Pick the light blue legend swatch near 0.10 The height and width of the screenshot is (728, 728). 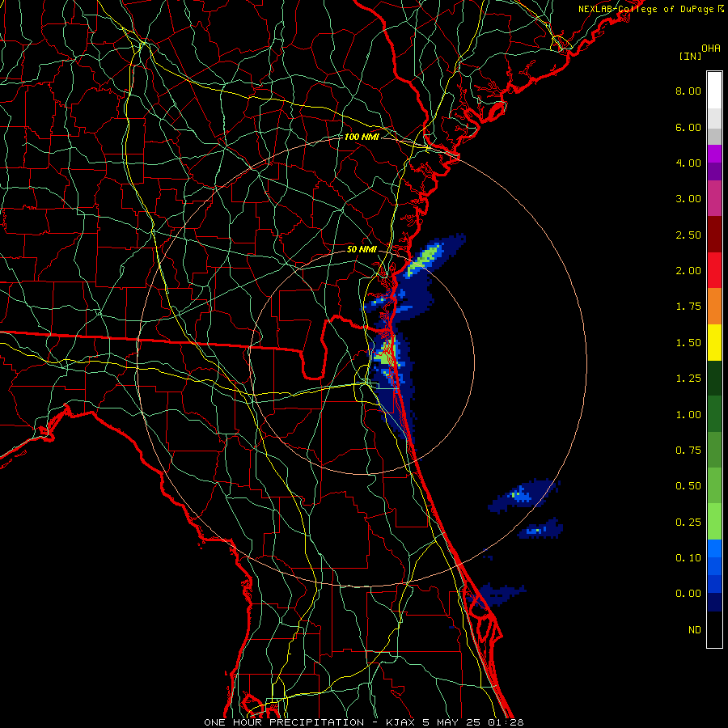pos(714,548)
